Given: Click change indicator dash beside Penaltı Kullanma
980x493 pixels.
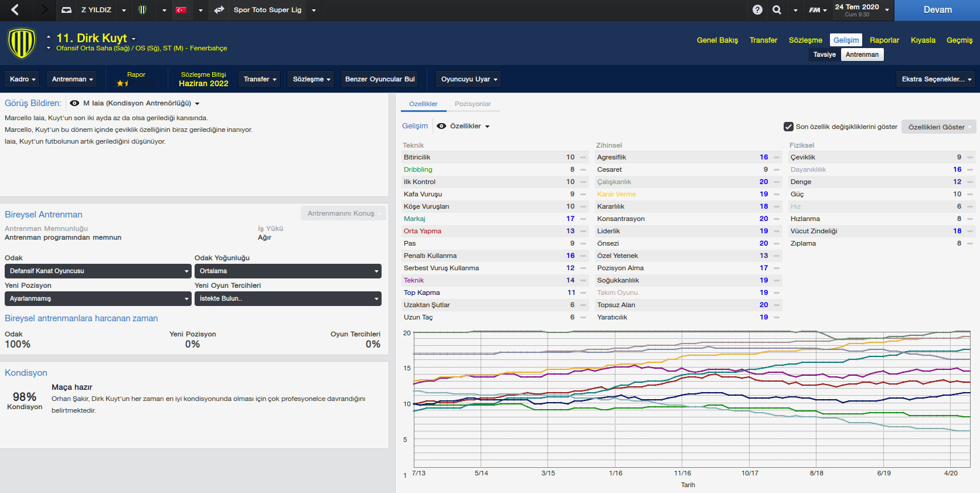Looking at the screenshot, I should 583,256.
